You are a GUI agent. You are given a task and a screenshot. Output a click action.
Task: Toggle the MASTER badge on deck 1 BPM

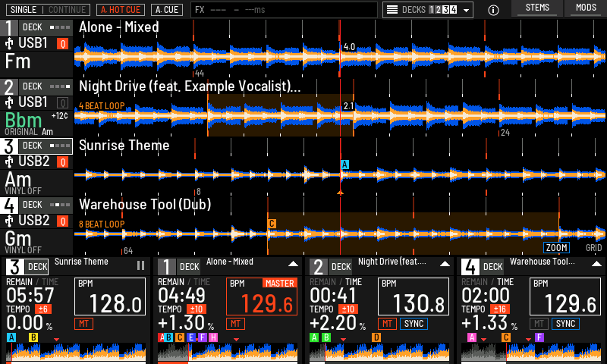279,284
